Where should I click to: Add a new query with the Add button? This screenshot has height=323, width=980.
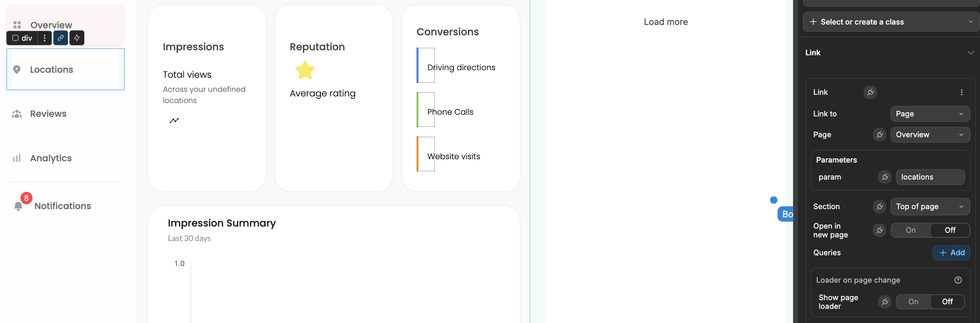[951, 253]
